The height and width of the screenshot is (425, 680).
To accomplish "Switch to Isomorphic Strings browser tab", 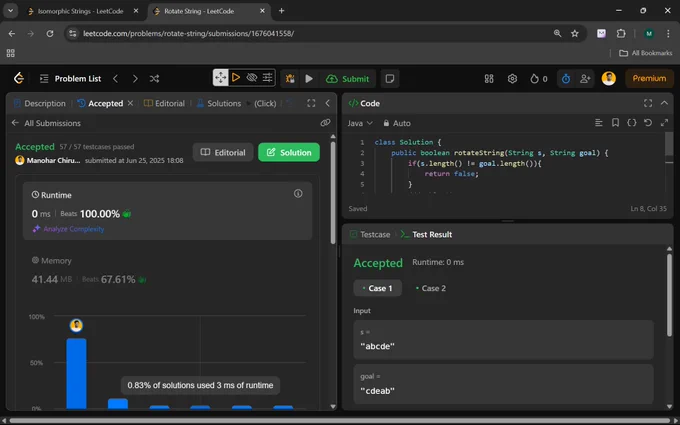I will (x=80, y=11).
